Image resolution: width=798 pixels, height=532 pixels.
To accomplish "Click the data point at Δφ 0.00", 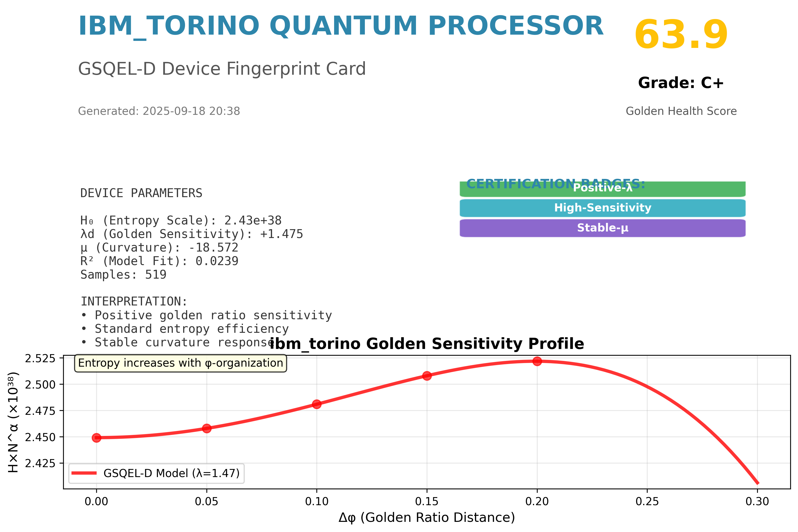I will click(96, 438).
